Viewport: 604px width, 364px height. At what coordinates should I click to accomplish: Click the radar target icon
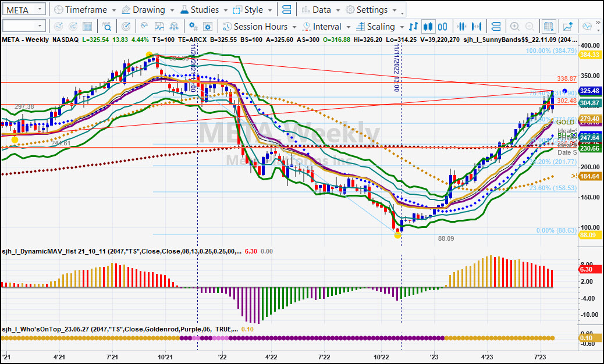[x=126, y=27]
